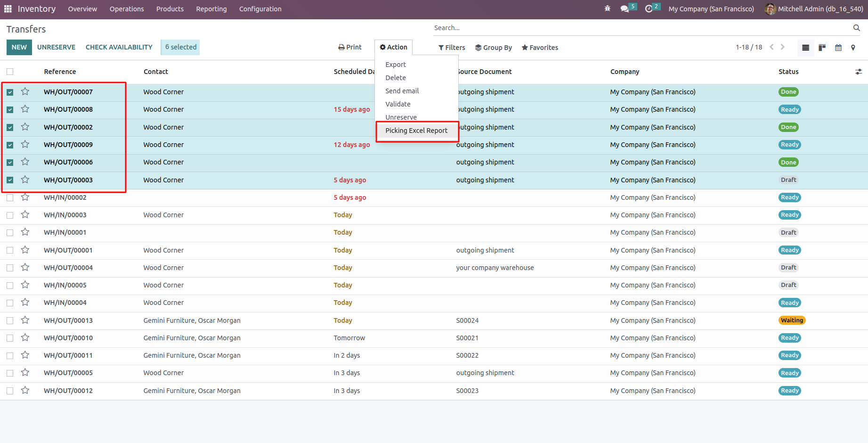Open the apps grid menu icon
Screen dimensions: 868x443
[x=8, y=9]
